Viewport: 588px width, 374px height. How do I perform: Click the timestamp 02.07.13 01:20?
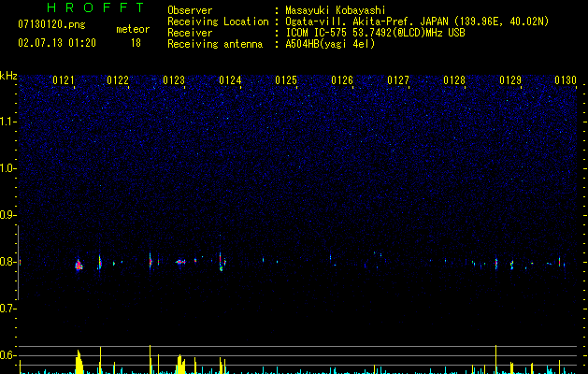(57, 43)
